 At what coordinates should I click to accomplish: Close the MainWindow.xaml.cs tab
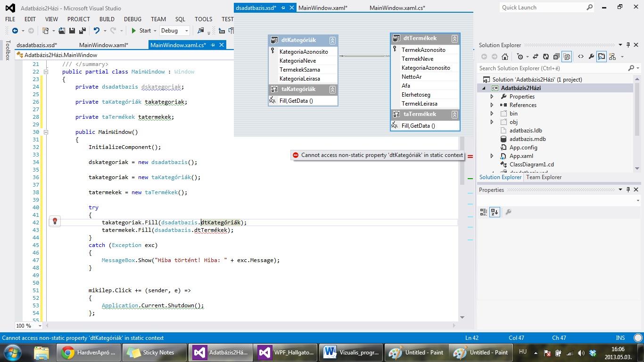coord(222,45)
